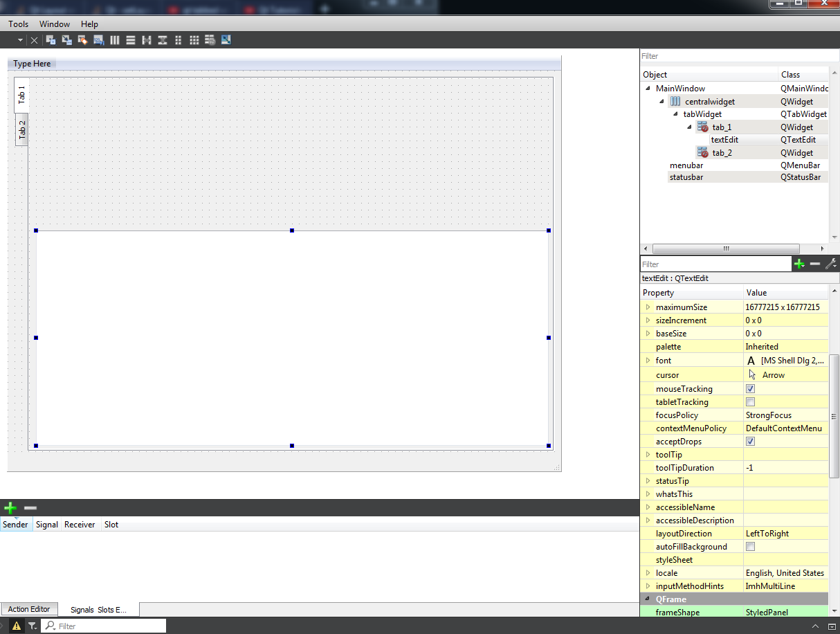Select the Lay Out Vertically icon
This screenshot has height=634, width=840.
click(131, 39)
